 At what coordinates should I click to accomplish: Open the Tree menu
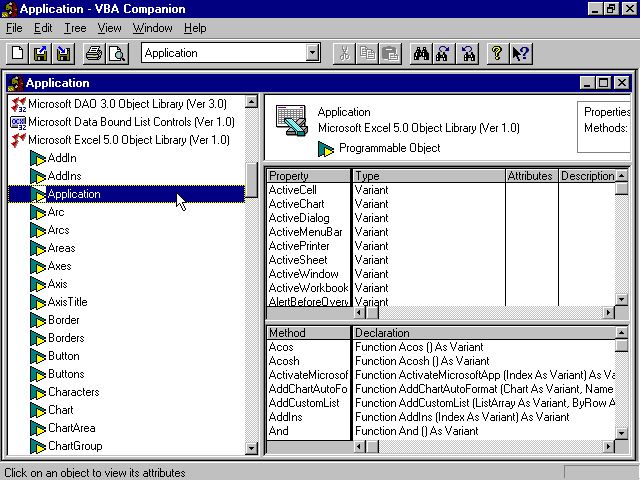[74, 28]
